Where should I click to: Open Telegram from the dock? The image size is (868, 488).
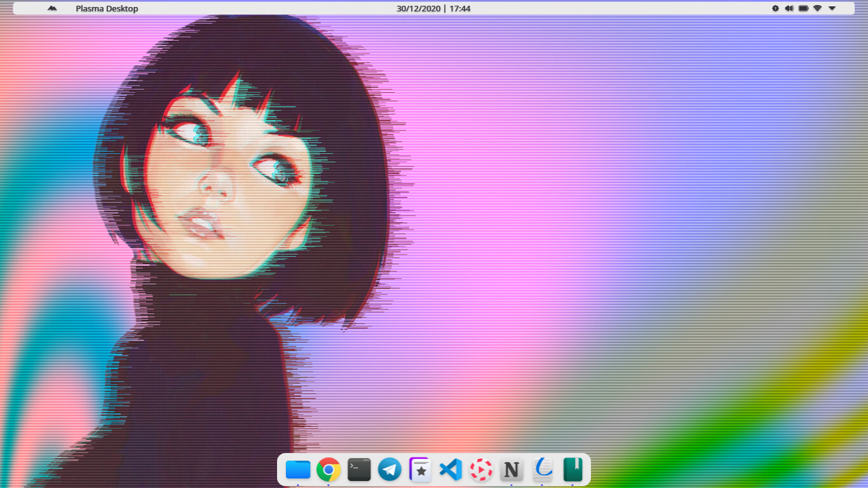pyautogui.click(x=390, y=470)
